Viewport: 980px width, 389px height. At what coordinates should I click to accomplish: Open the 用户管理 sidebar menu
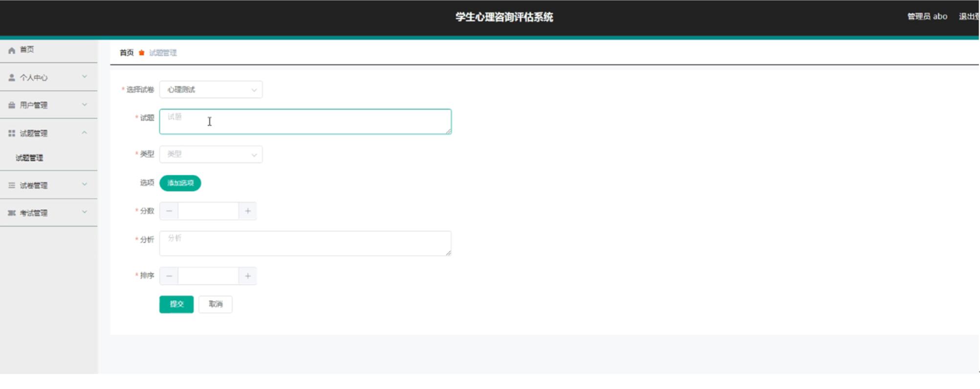click(x=48, y=105)
